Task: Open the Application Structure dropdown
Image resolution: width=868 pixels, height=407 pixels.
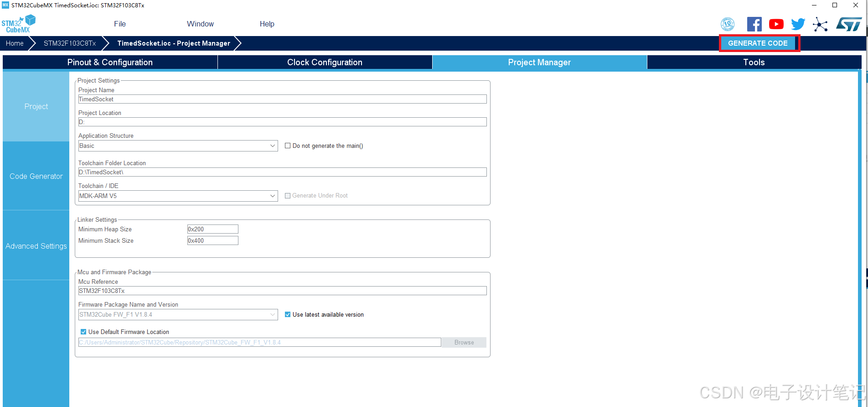Action: [x=178, y=146]
